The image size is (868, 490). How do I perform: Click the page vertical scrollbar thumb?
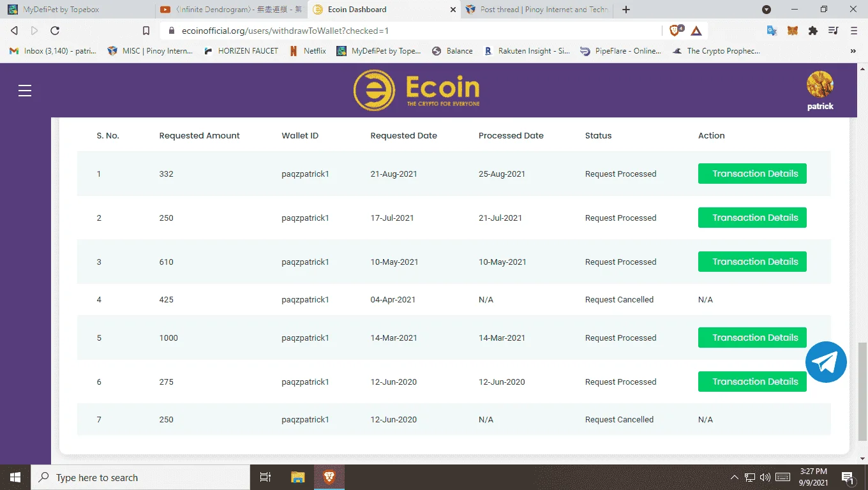[862, 392]
